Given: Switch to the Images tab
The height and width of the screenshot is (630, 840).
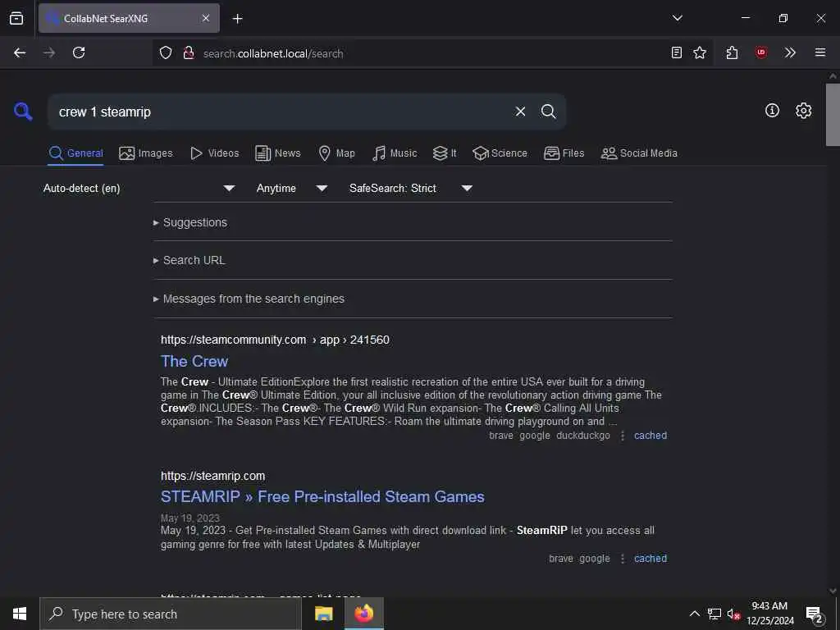Looking at the screenshot, I should (x=146, y=153).
